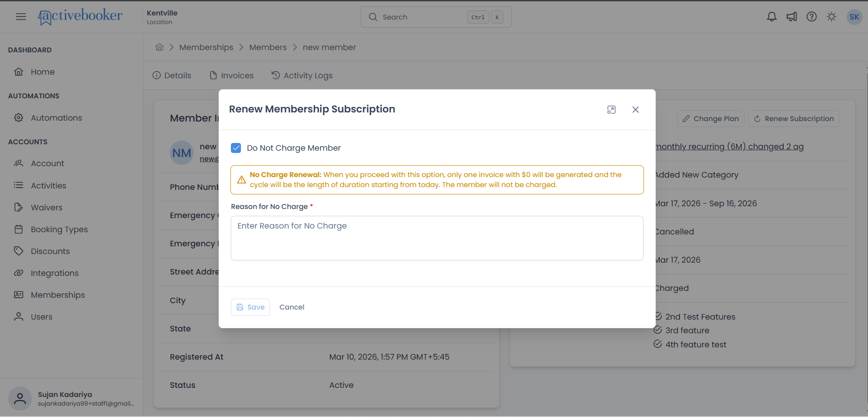Screen dimensions: 868x417
Task: Click the Integrations link icon
Action: point(19,273)
